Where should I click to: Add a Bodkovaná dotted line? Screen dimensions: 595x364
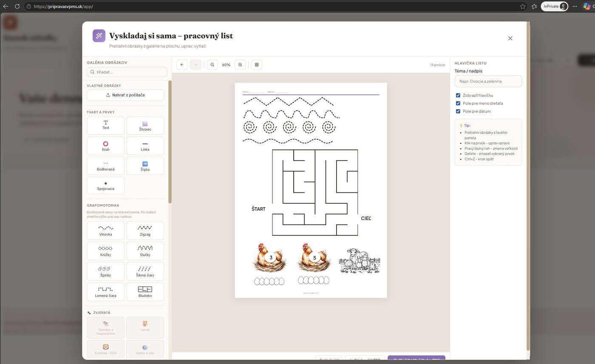pyautogui.click(x=106, y=166)
